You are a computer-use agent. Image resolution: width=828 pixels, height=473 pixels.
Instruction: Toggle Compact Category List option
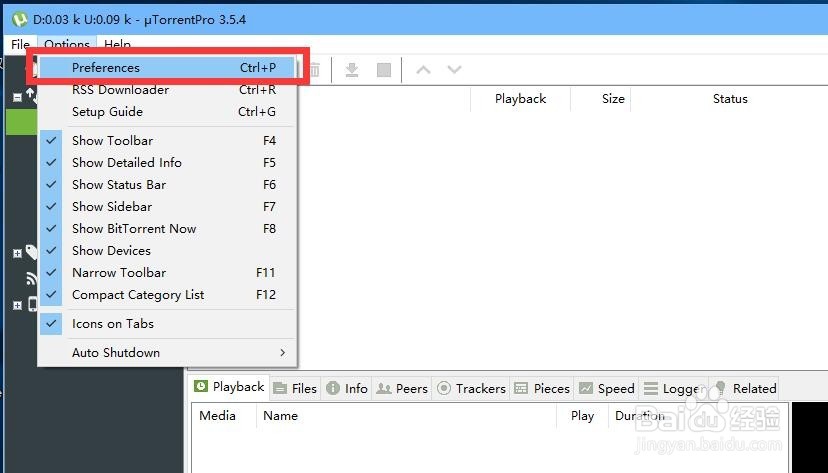point(168,295)
